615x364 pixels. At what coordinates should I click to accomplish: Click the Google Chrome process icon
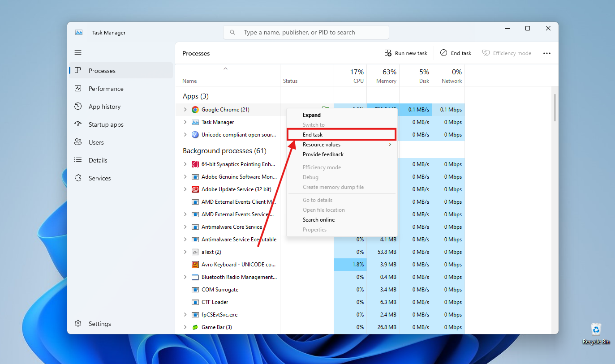(195, 110)
